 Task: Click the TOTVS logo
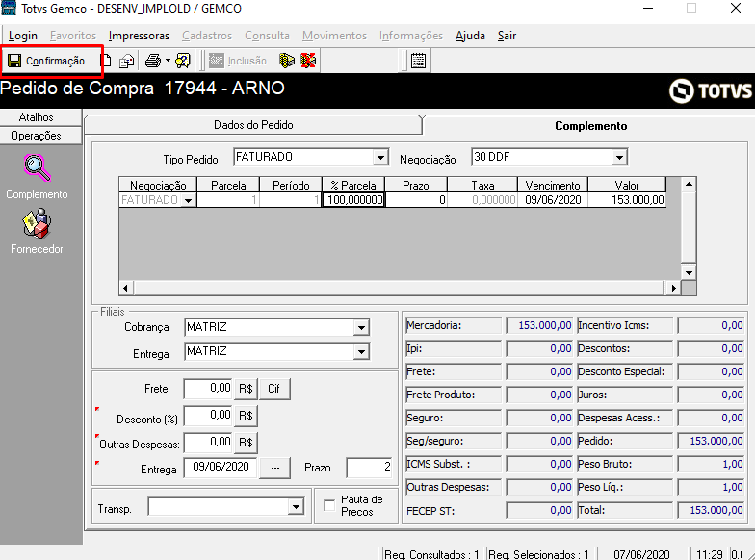[x=711, y=90]
